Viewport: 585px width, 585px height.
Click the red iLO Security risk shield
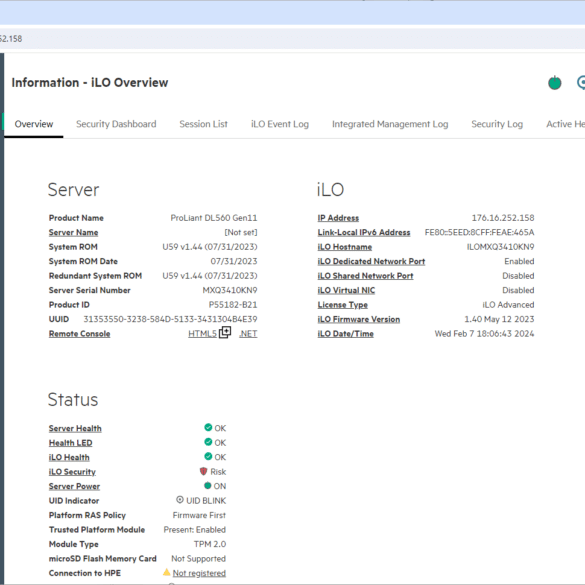[x=203, y=471]
